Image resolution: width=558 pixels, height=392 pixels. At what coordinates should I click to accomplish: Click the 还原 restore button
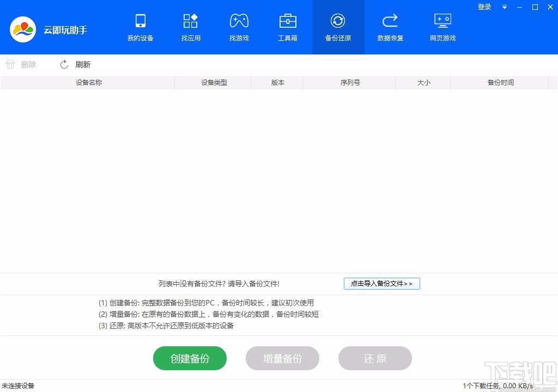375,358
